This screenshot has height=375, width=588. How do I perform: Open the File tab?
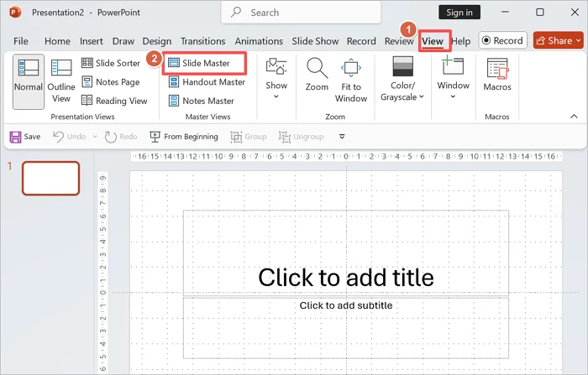click(21, 41)
